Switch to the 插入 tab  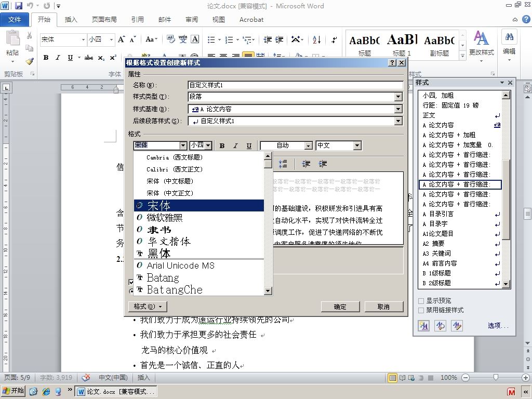[71, 20]
